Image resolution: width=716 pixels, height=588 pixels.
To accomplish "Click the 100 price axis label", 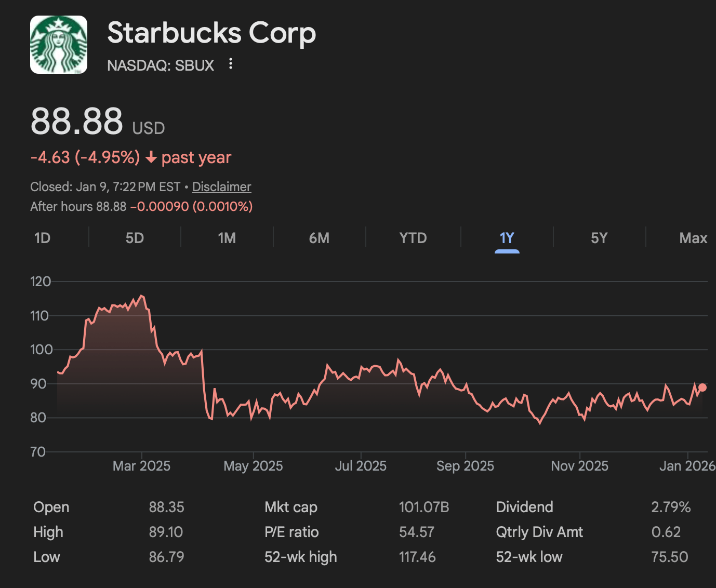I will point(42,350).
